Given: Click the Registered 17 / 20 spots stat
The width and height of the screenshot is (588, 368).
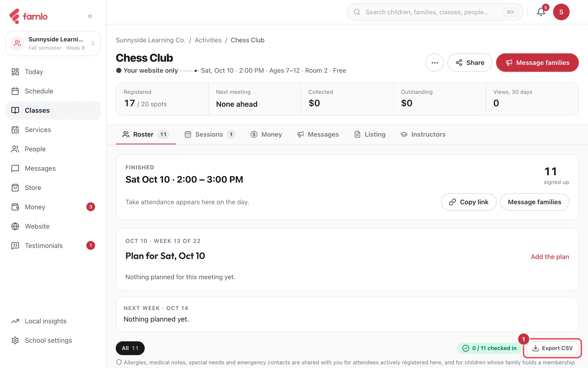Looking at the screenshot, I should point(162,99).
